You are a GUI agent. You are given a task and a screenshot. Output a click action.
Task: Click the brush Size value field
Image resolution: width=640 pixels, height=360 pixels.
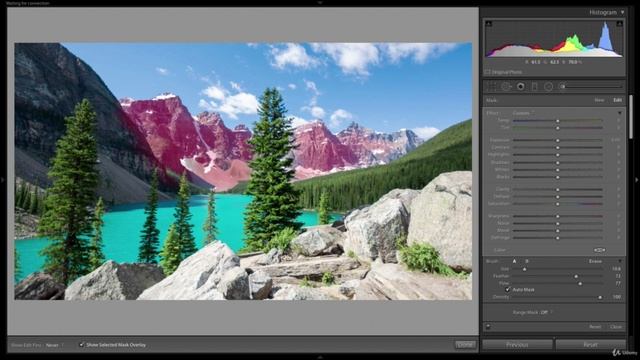click(616, 269)
